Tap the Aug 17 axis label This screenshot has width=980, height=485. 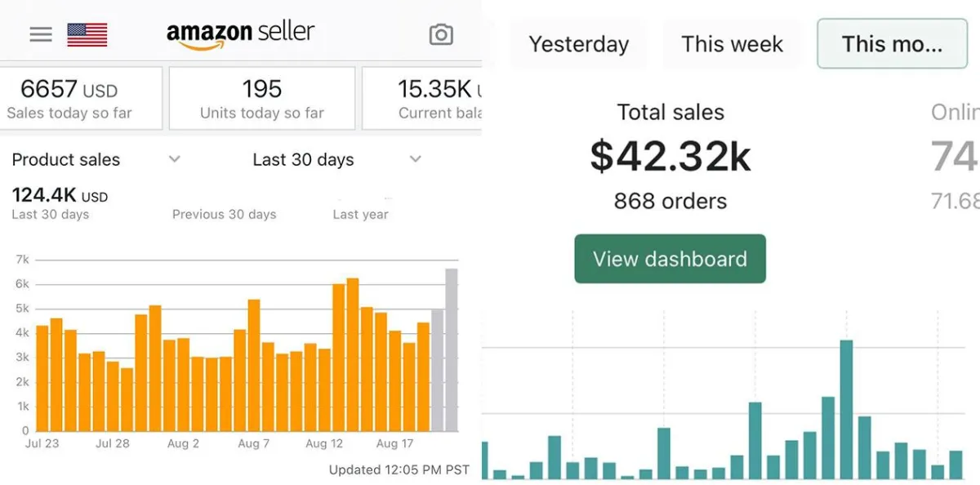click(394, 443)
